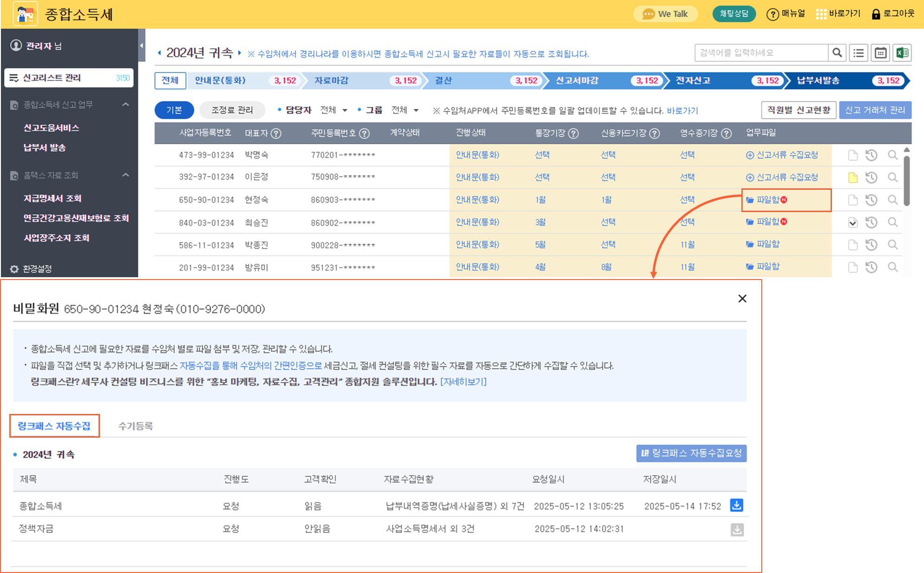Open 납부서 발송 in the sidebar

click(x=45, y=148)
